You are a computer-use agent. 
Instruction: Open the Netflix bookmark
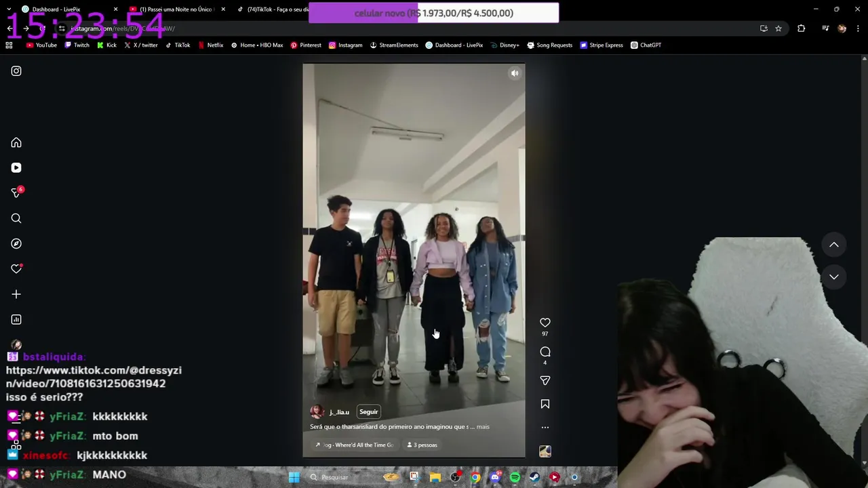click(210, 45)
